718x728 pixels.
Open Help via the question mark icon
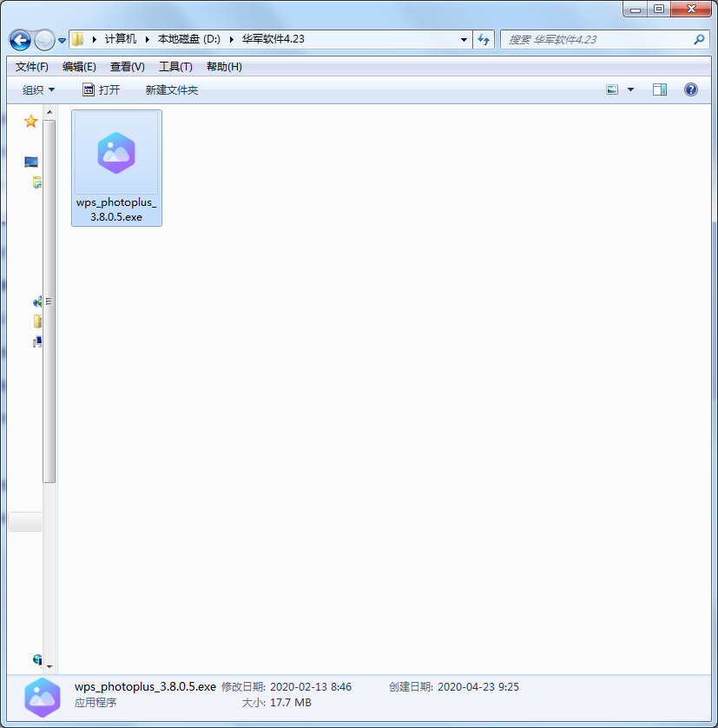[x=691, y=89]
